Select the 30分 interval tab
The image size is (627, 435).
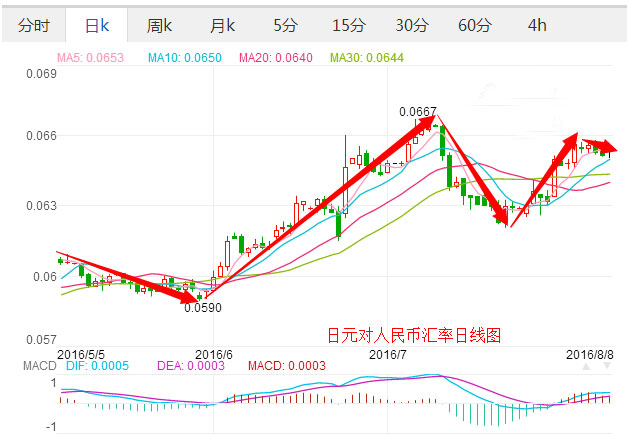412,26
